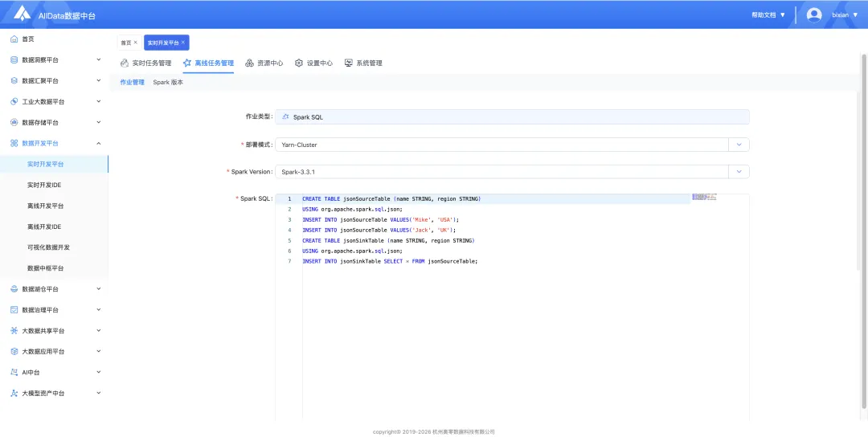Open the 部署模式 Yarn-Cluster dropdown
The image size is (868, 441).
739,145
